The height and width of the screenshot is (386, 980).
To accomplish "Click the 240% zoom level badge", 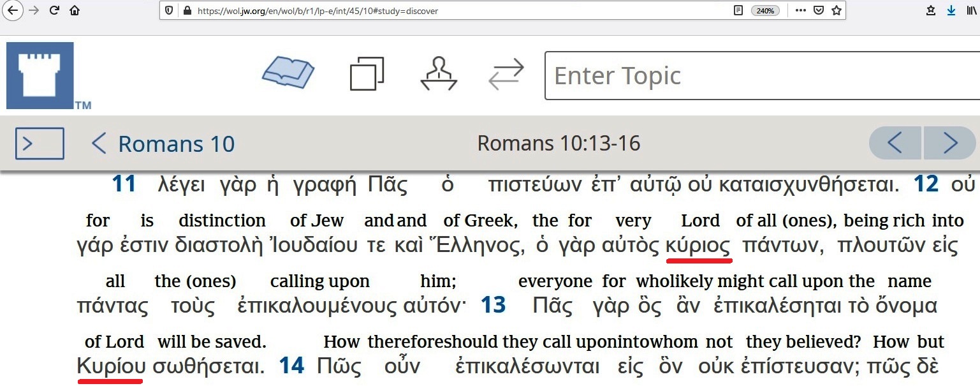I will pyautogui.click(x=764, y=11).
